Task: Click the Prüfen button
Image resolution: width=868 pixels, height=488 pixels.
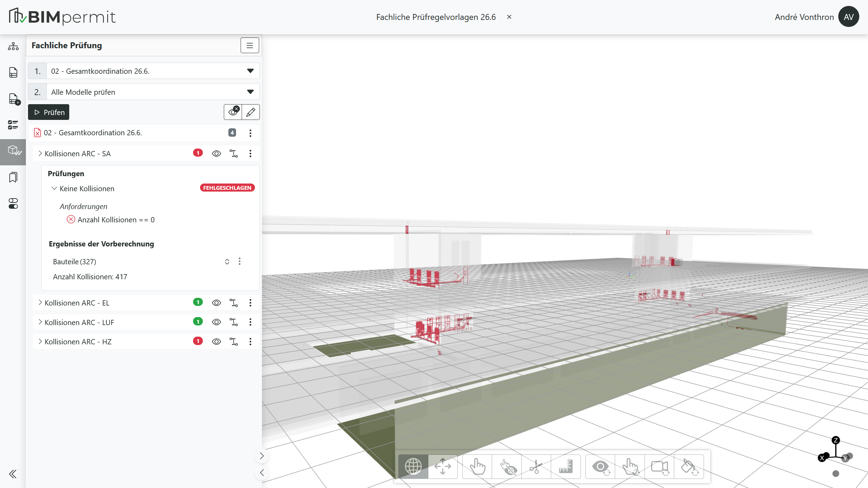Action: [49, 112]
